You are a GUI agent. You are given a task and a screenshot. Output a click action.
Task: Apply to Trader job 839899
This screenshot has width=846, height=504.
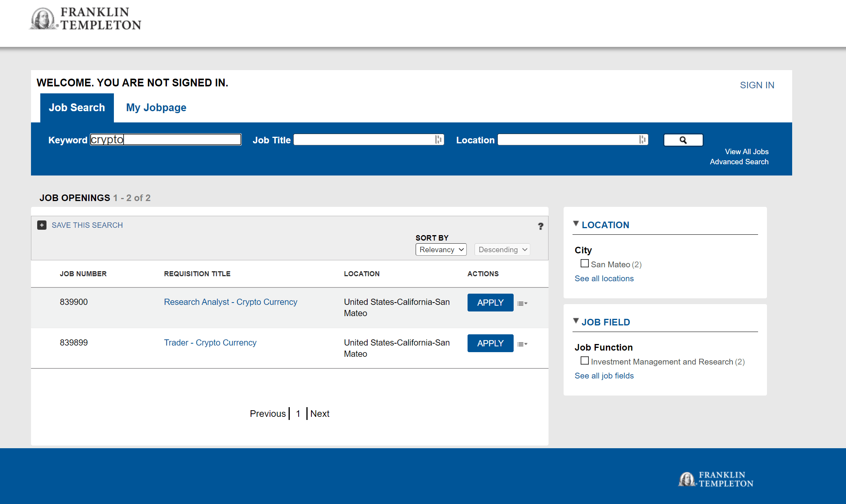click(490, 343)
